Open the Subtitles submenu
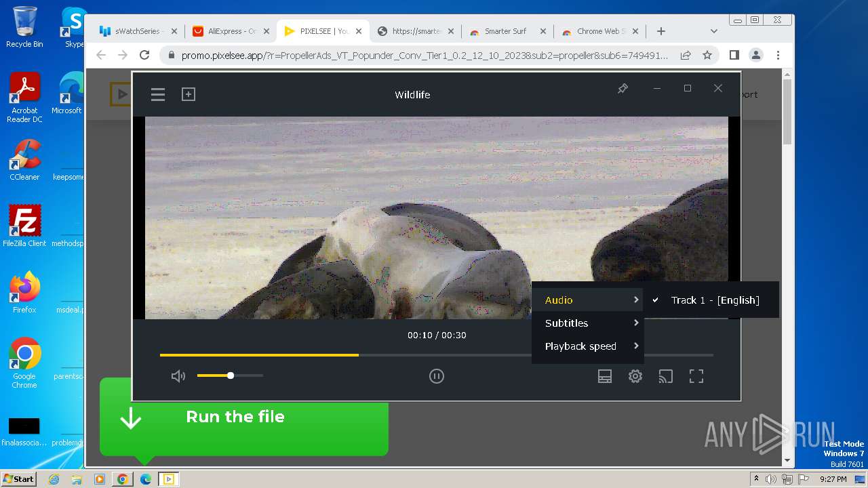 click(x=587, y=323)
